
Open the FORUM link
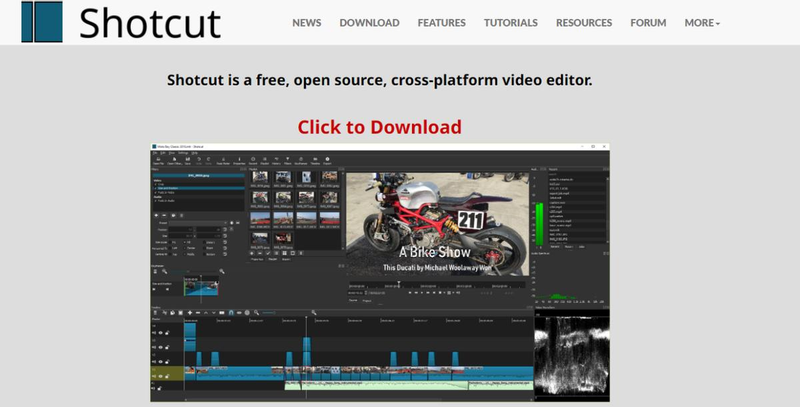pos(648,22)
